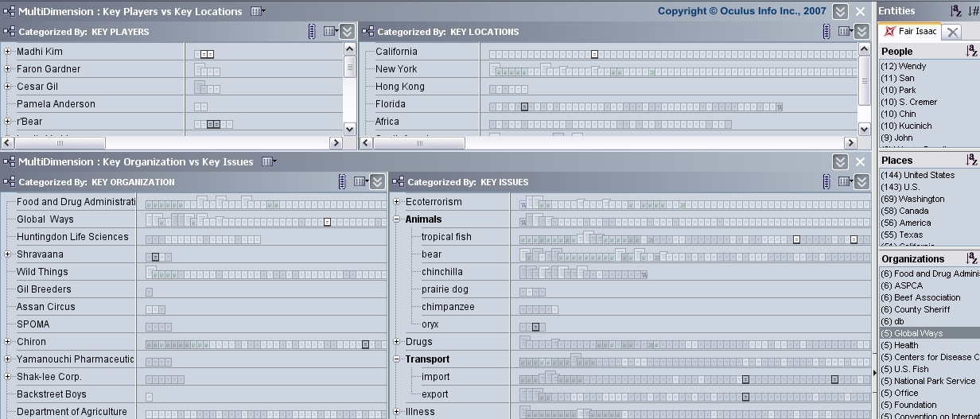980x419 pixels.
Task: Click the vertical ruler icon in KEY ORGANIZATION header
Action: [x=342, y=182]
